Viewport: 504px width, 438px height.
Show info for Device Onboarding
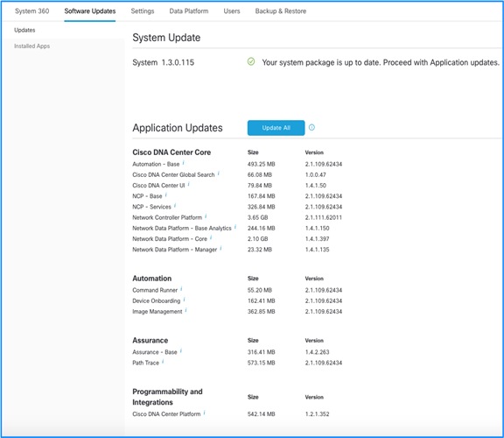click(184, 300)
